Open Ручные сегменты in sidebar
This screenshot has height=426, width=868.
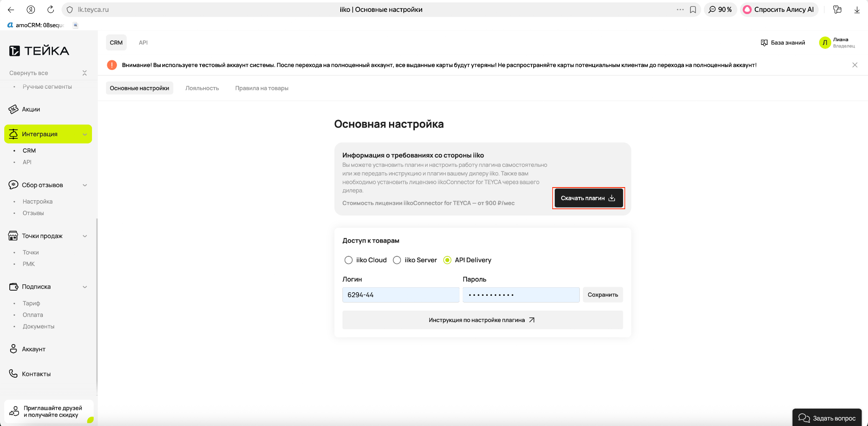[47, 87]
